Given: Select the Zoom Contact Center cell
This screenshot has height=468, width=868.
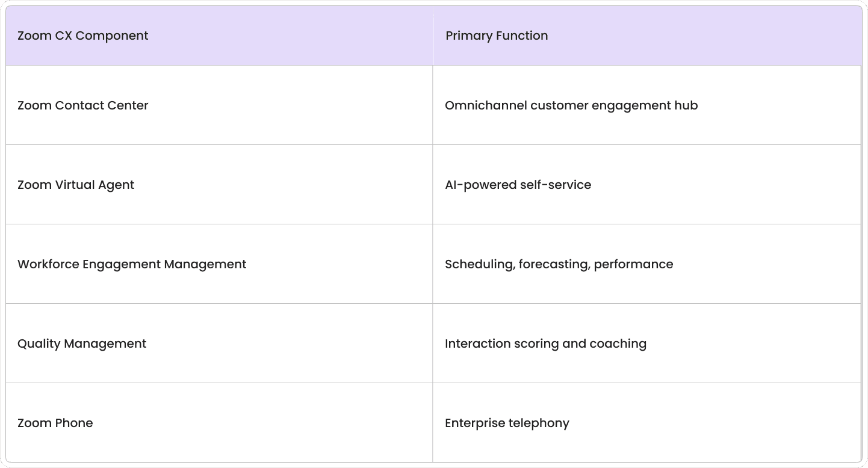Looking at the screenshot, I should pyautogui.click(x=219, y=105).
